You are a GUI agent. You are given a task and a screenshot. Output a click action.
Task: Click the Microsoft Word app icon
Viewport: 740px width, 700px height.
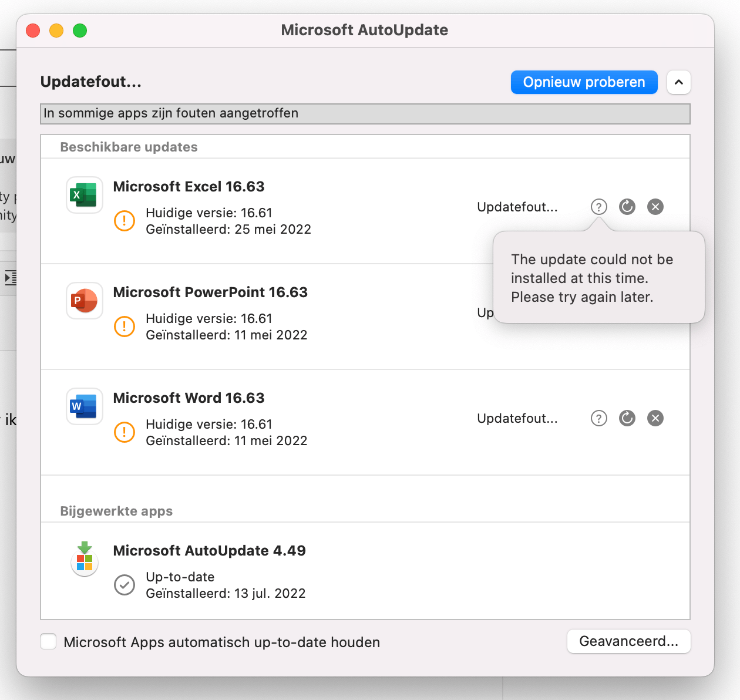coord(85,406)
